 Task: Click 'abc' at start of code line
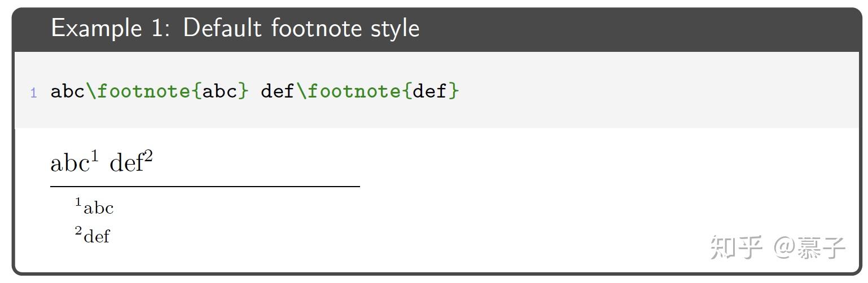point(68,91)
